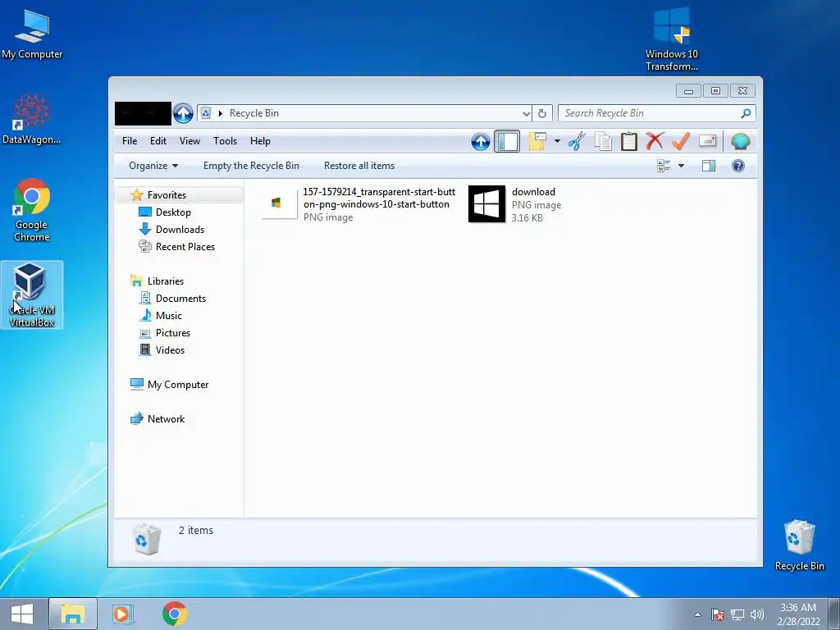The width and height of the screenshot is (840, 630).
Task: Open the Tools menu
Action: point(225,141)
